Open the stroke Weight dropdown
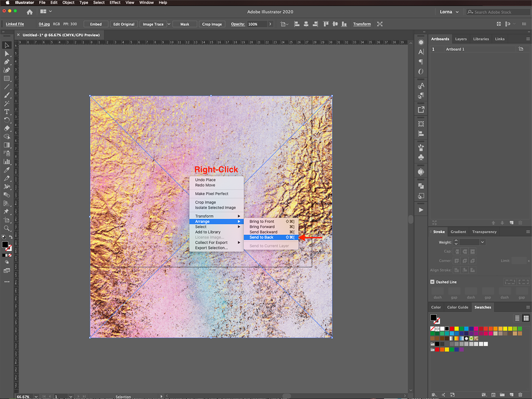The height and width of the screenshot is (399, 532). click(x=482, y=242)
